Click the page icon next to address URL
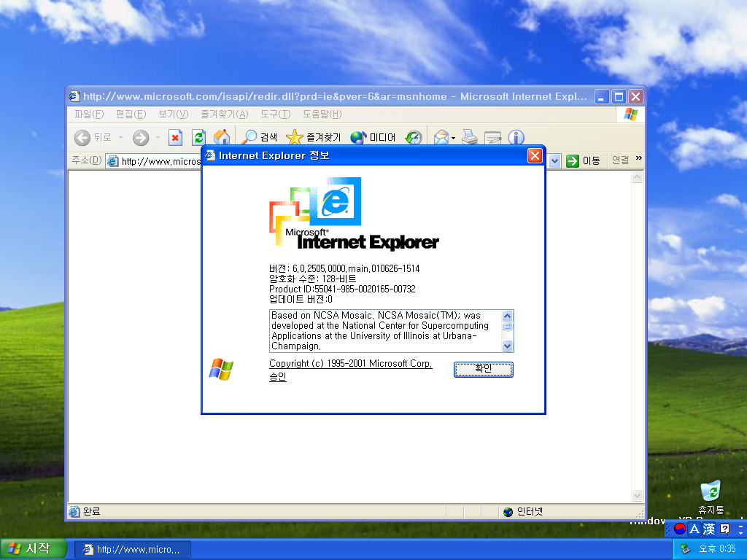The height and width of the screenshot is (560, 747). coord(113,161)
